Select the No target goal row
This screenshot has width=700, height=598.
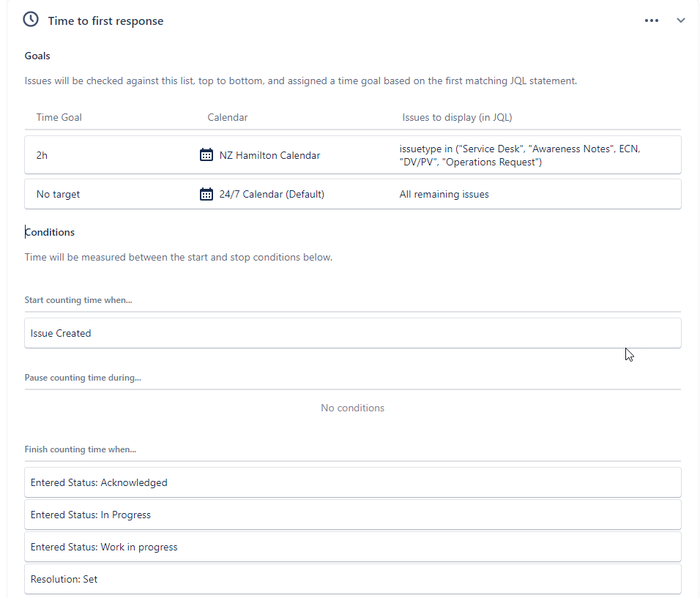pos(353,194)
